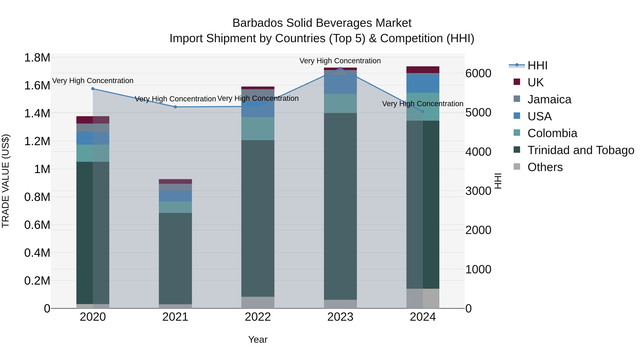Click the HHI line marker in legend
This screenshot has width=644, height=362.
point(517,65)
